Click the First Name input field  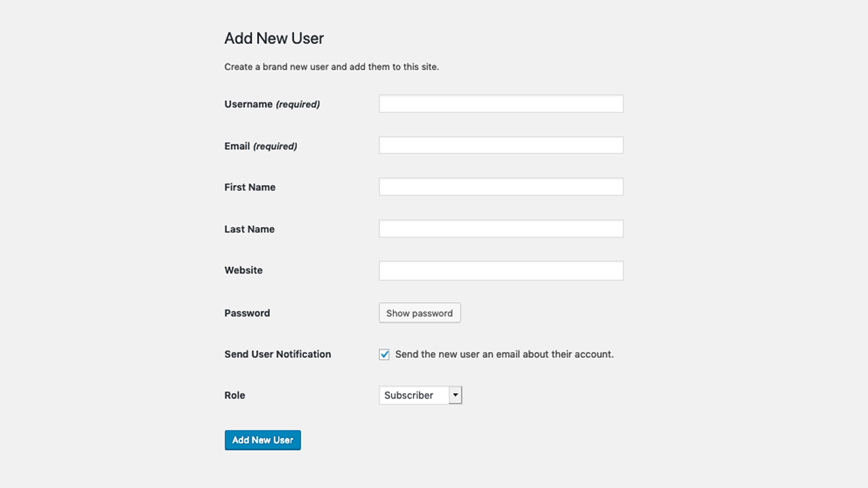(500, 186)
